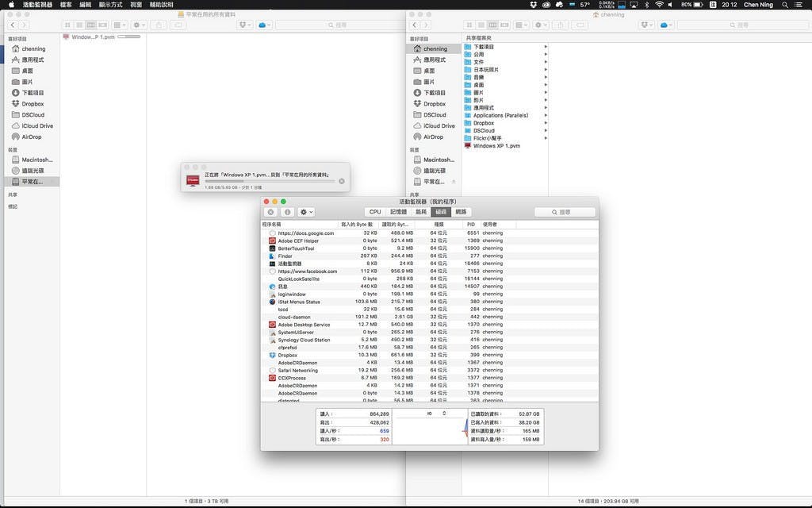
Task: Open the Dropbox toolbar dropdown in left Finder window
Action: pyautogui.click(x=244, y=25)
